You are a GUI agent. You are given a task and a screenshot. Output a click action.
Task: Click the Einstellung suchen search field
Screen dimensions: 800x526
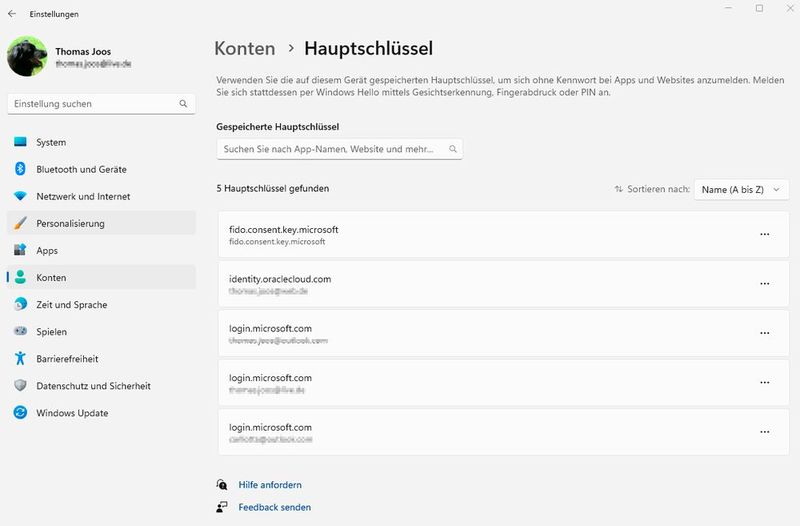tap(102, 104)
